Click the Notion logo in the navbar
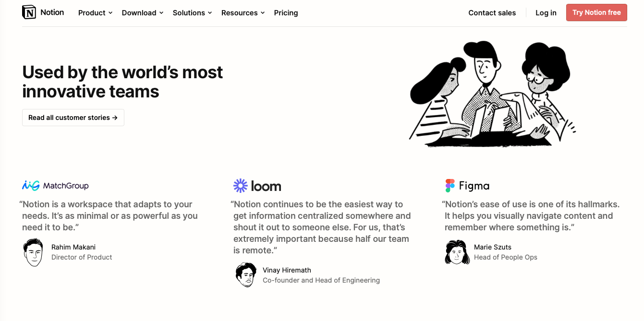 coord(42,12)
